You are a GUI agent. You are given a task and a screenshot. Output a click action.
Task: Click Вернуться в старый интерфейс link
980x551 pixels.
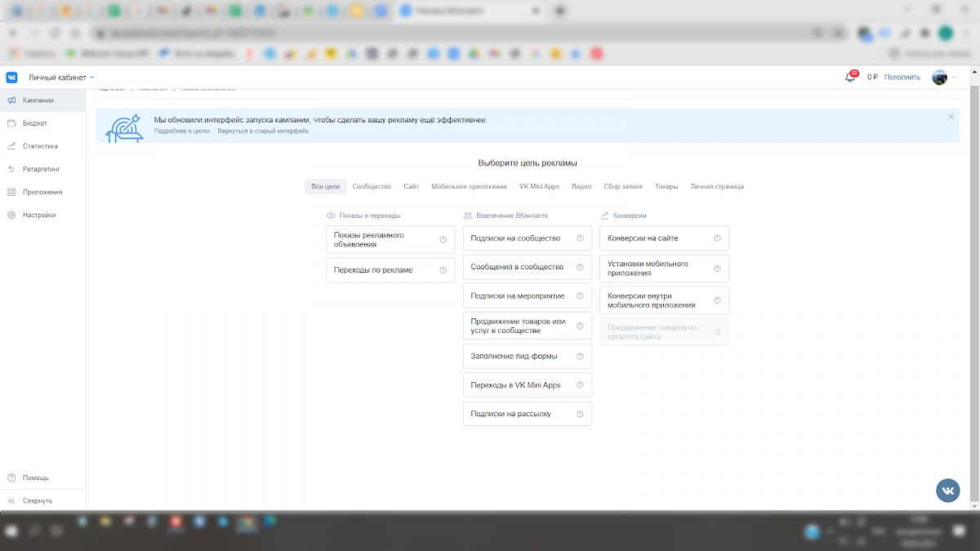pyautogui.click(x=263, y=131)
